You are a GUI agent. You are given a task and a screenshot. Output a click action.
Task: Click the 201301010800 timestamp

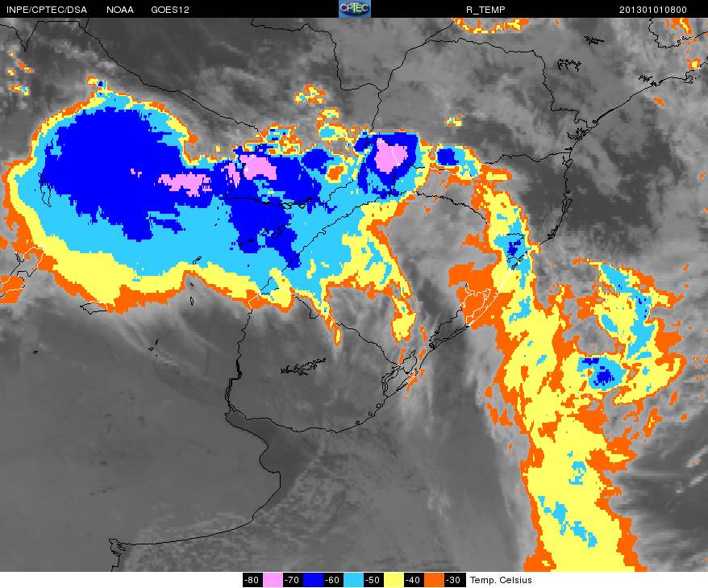(653, 10)
